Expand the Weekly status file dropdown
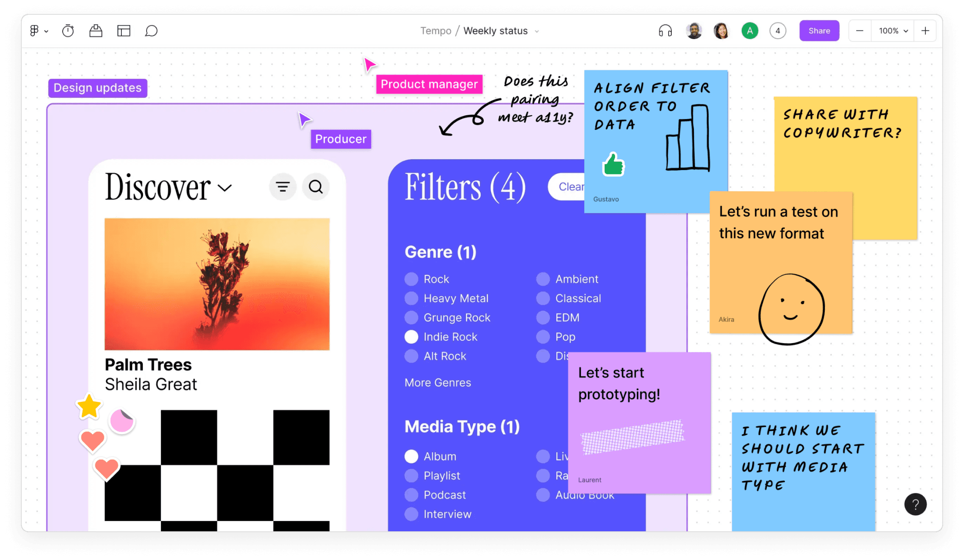 pos(537,31)
